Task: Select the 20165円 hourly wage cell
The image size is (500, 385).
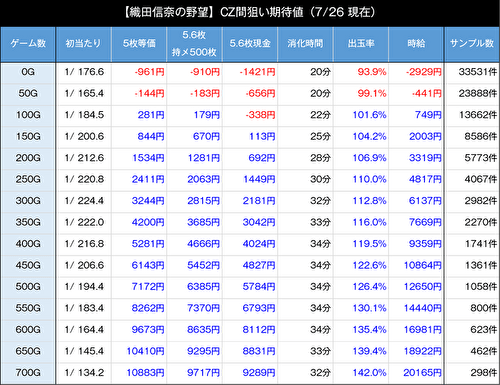Action: 422,373
